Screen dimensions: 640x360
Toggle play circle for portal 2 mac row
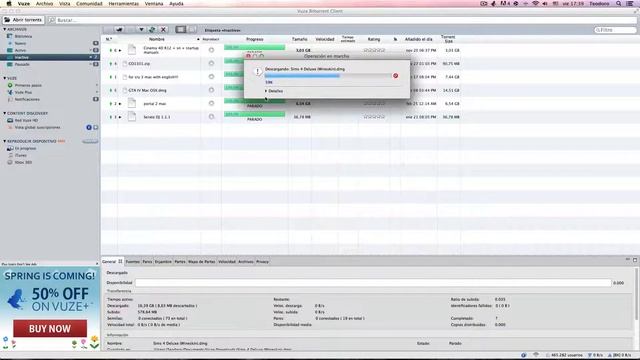[x=211, y=103]
